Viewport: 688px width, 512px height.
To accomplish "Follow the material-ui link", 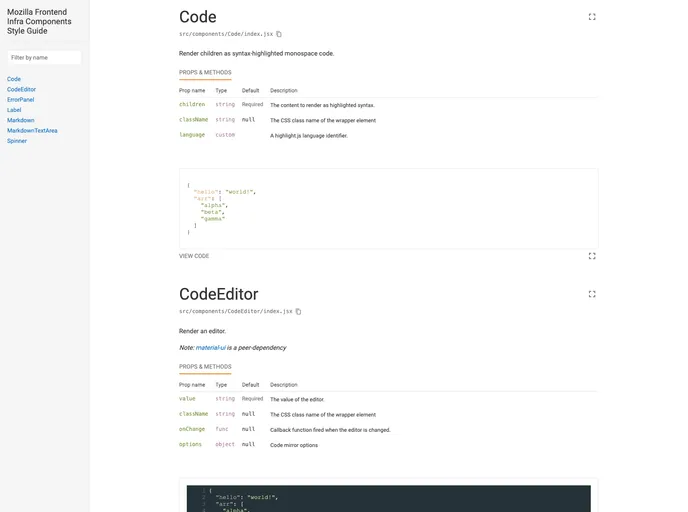I will click(211, 347).
